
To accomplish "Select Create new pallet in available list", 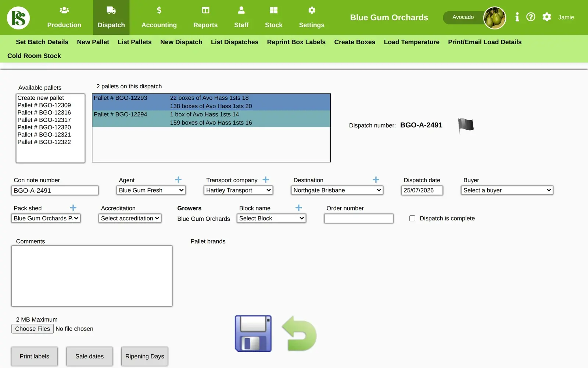I will click(x=50, y=98).
